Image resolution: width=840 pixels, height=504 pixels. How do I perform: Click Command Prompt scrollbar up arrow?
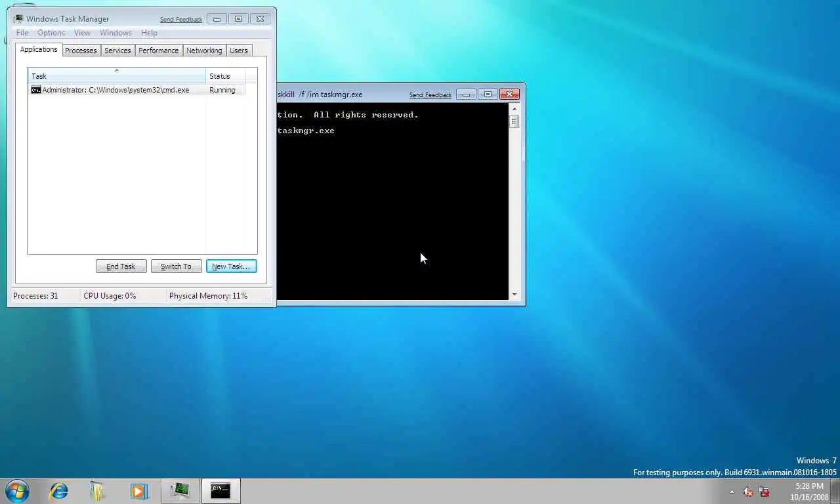[514, 108]
